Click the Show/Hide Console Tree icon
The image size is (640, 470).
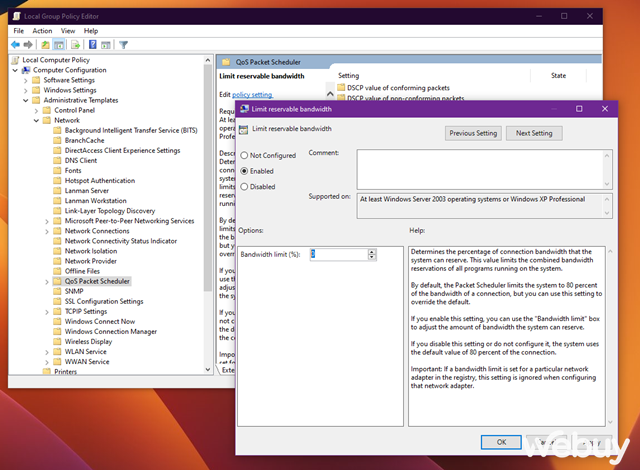point(61,45)
